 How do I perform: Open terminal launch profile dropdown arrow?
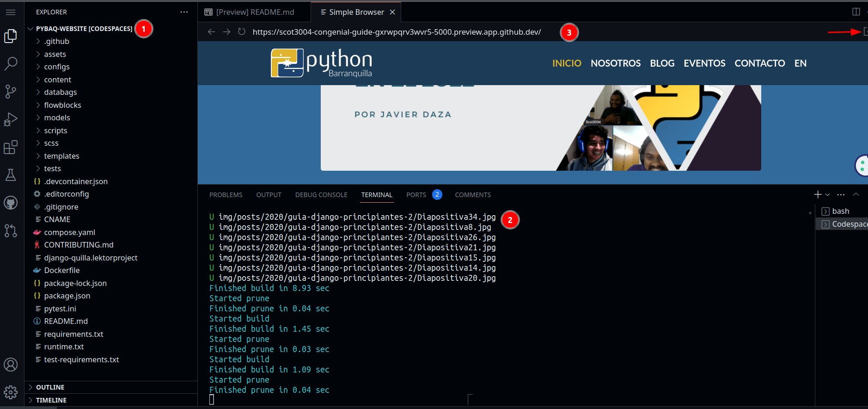(x=827, y=195)
